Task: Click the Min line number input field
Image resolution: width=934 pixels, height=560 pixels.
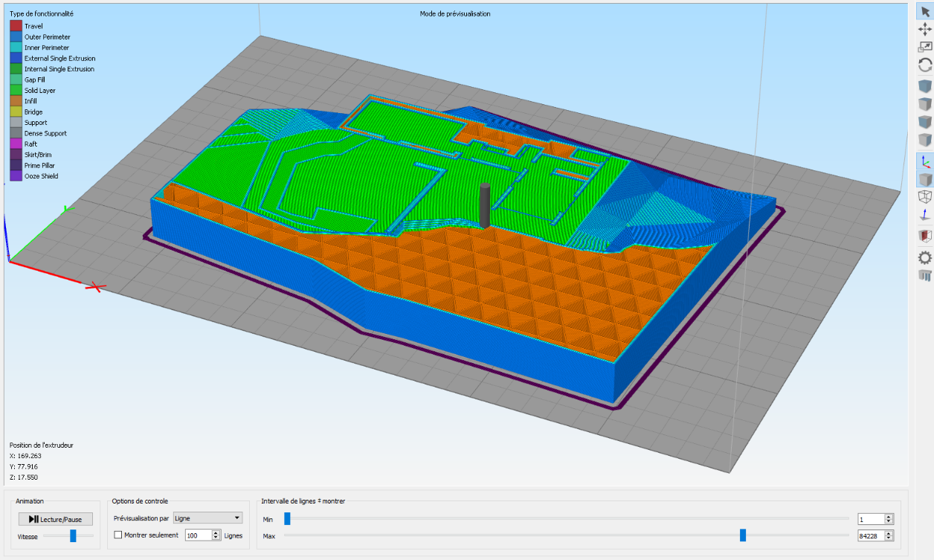Action: coord(869,519)
